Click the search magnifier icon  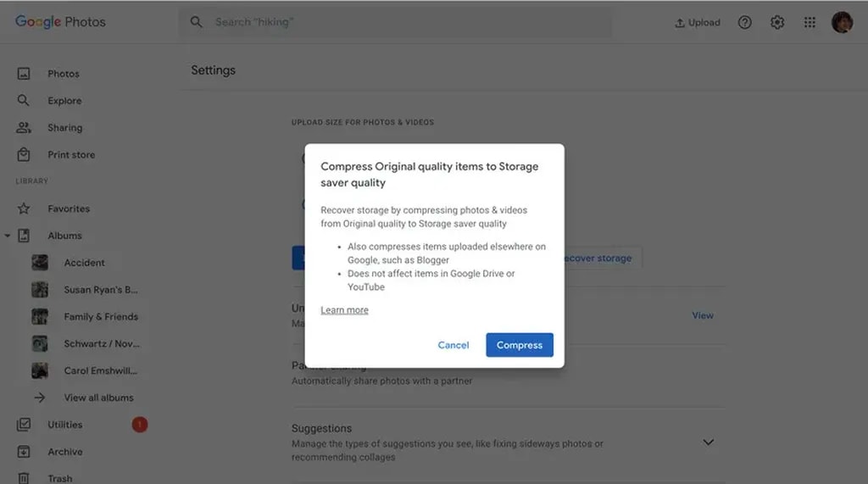(x=197, y=22)
